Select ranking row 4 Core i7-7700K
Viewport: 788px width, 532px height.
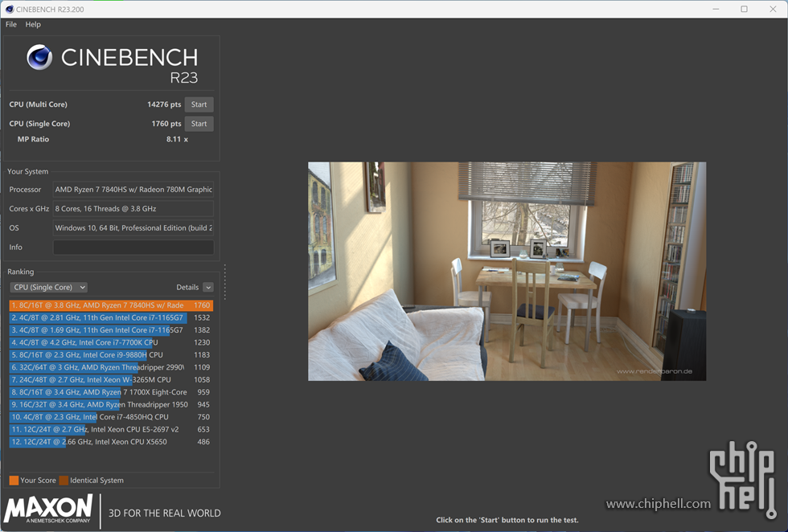[111, 342]
